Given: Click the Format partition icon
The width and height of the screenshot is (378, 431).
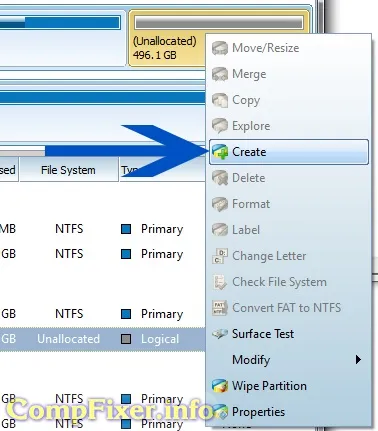Looking at the screenshot, I should point(220,204).
